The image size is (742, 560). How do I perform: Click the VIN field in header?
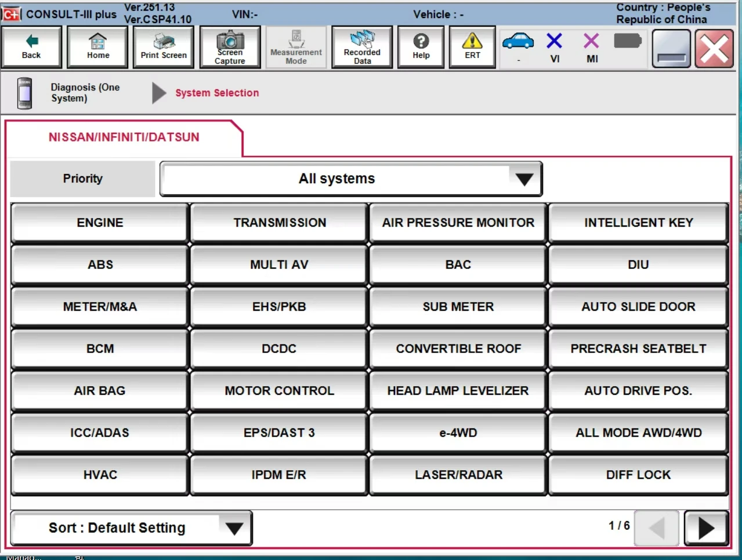(x=245, y=14)
